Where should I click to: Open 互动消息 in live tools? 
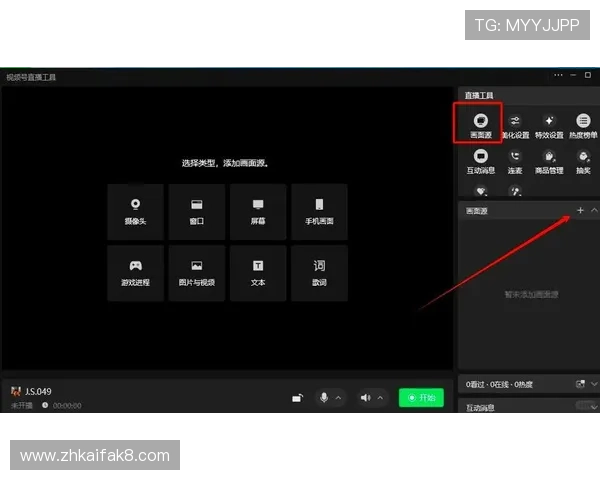(x=480, y=161)
